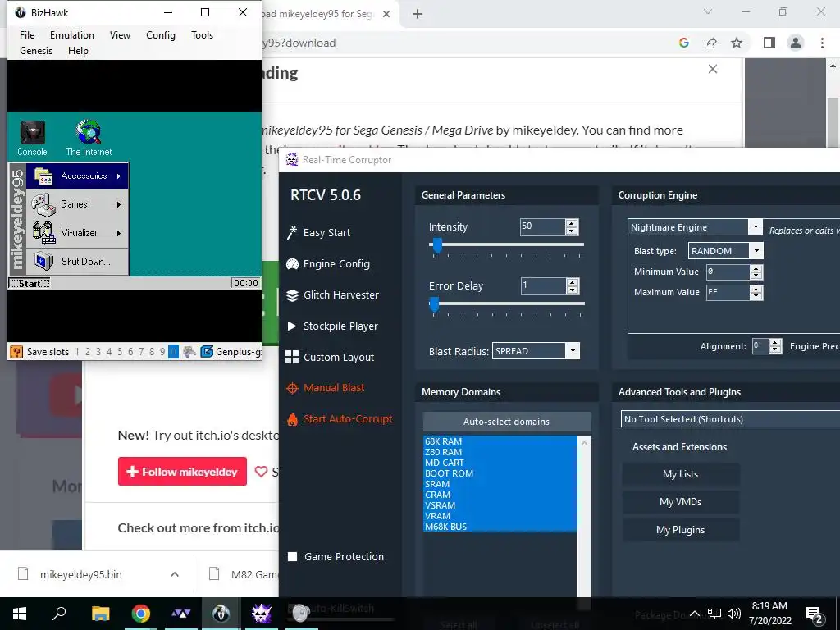
Task: Click the Intensity value field
Action: pyautogui.click(x=542, y=226)
